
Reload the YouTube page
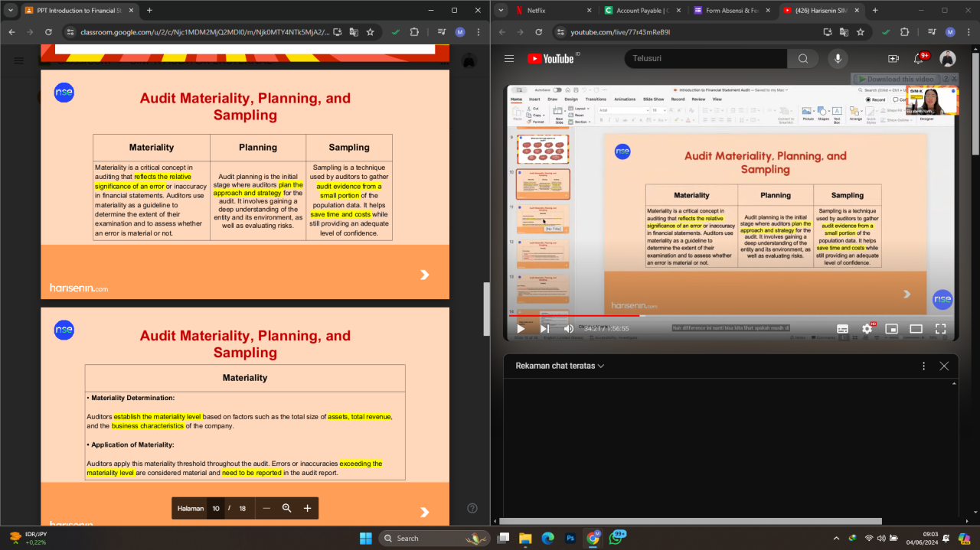pyautogui.click(x=538, y=32)
